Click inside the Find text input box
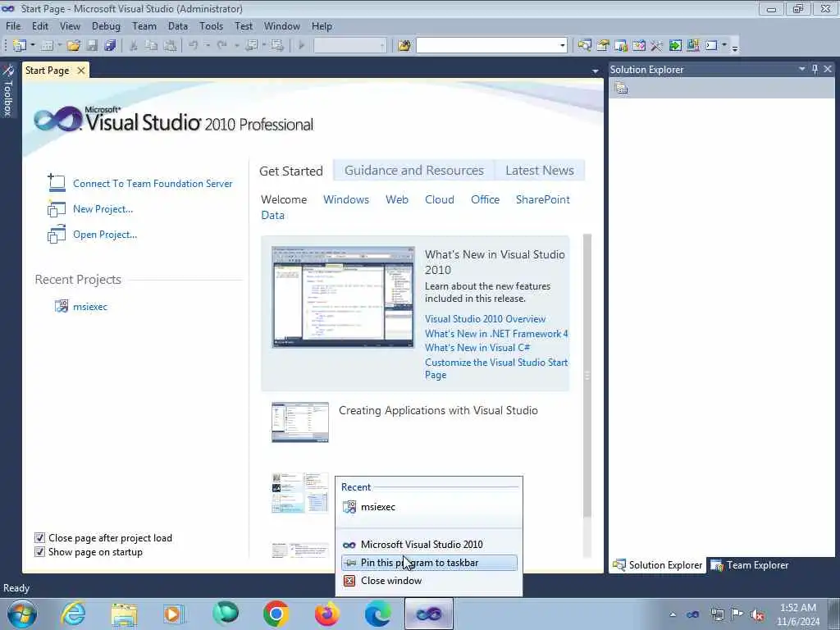 (x=487, y=46)
